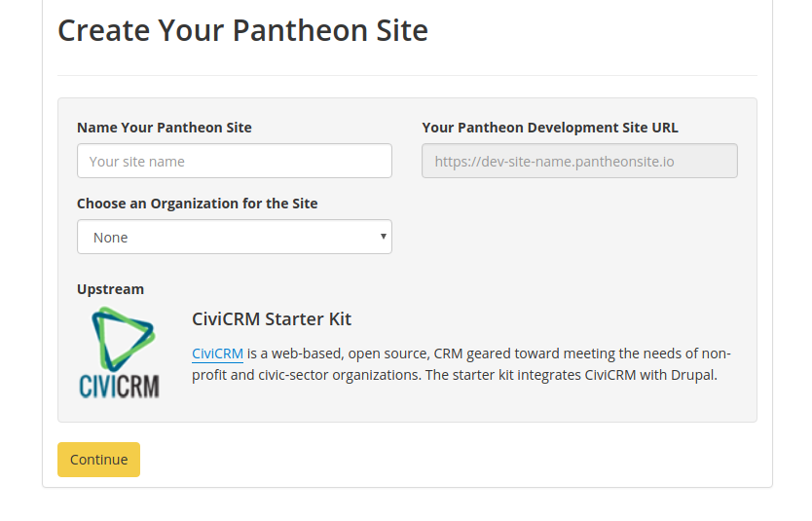The height and width of the screenshot is (521, 812).
Task: Click the 'Create Your Pantheon Site' page title
Action: 242,30
